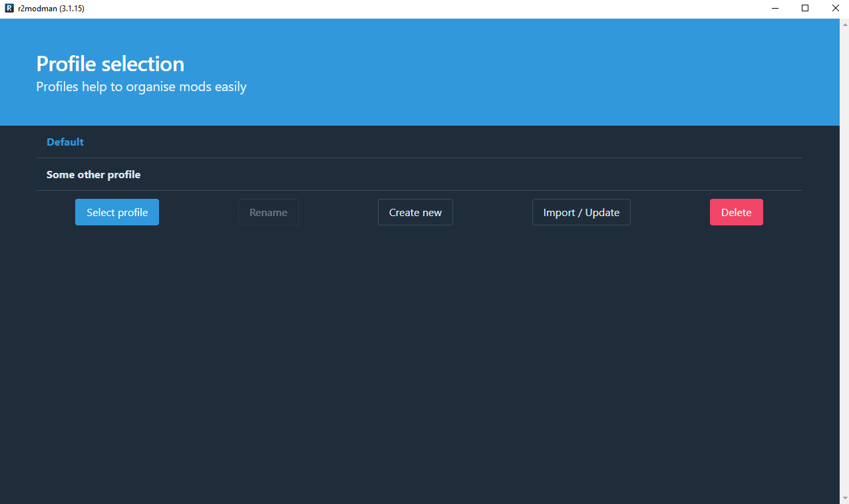Close the r2modman window
This screenshot has width=849, height=504.
click(x=835, y=9)
